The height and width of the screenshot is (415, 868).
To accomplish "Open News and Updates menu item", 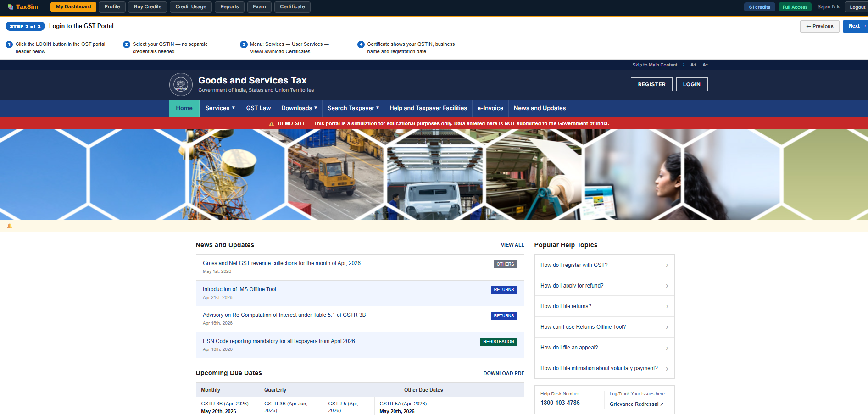I will pos(540,108).
